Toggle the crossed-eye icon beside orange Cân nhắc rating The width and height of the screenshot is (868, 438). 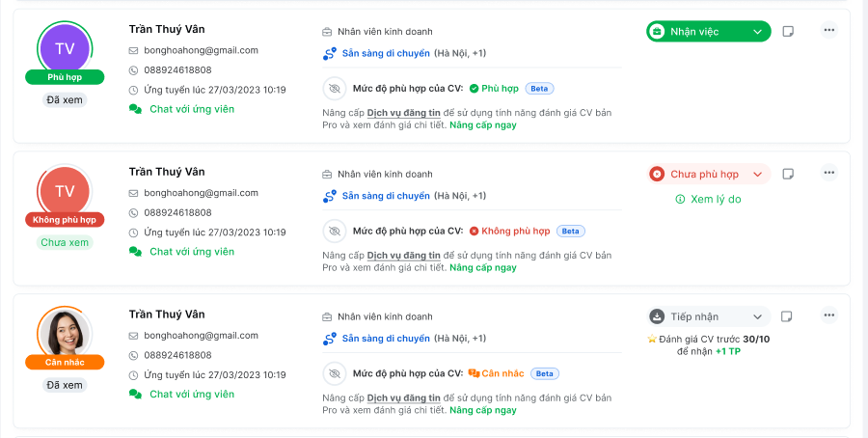tap(335, 373)
